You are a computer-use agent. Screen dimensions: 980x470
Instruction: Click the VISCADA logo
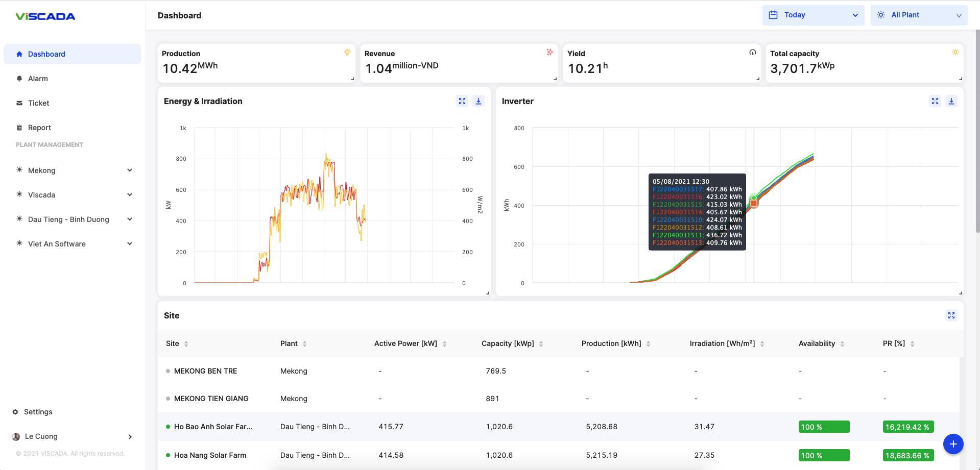pyautogui.click(x=45, y=16)
